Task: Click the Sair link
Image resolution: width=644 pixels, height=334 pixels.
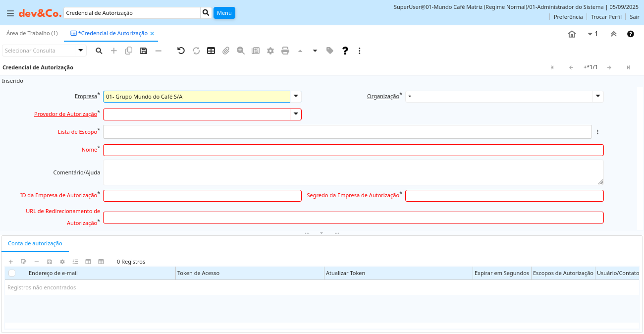Action: click(635, 17)
